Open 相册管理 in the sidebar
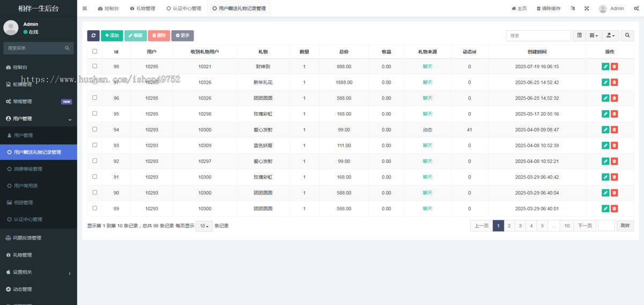644x305 pixels. [38, 202]
